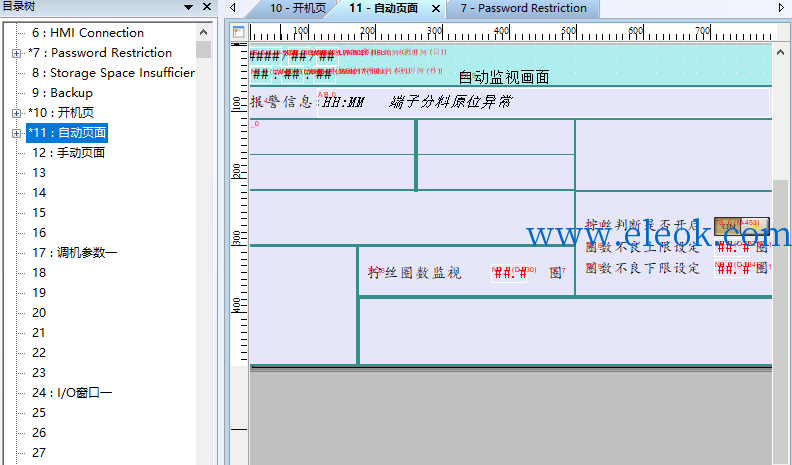Select window 21 in tree

pyautogui.click(x=39, y=333)
